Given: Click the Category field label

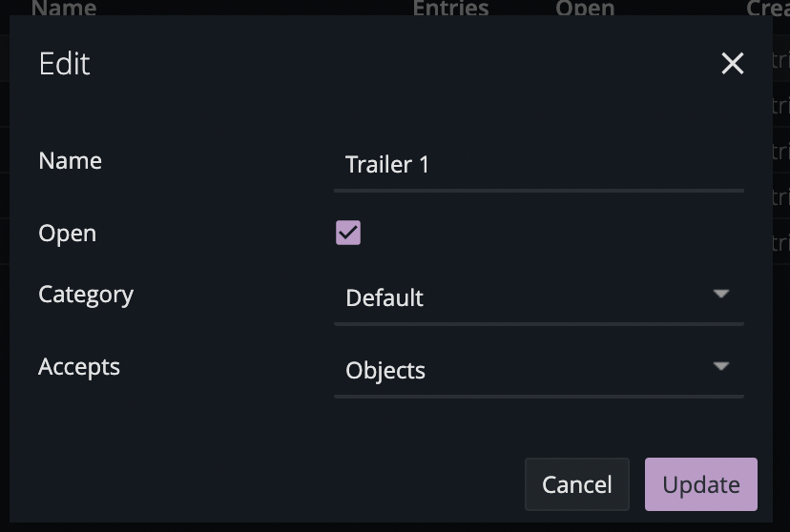Looking at the screenshot, I should tap(86, 295).
